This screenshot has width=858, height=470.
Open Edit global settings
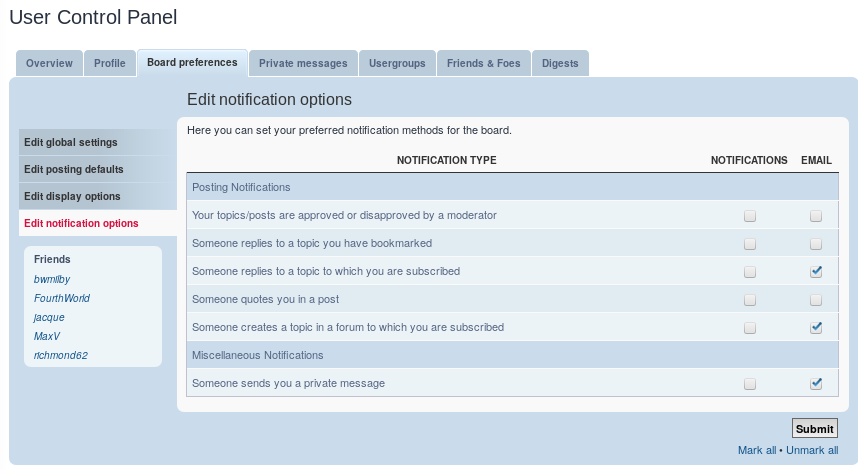(x=71, y=142)
